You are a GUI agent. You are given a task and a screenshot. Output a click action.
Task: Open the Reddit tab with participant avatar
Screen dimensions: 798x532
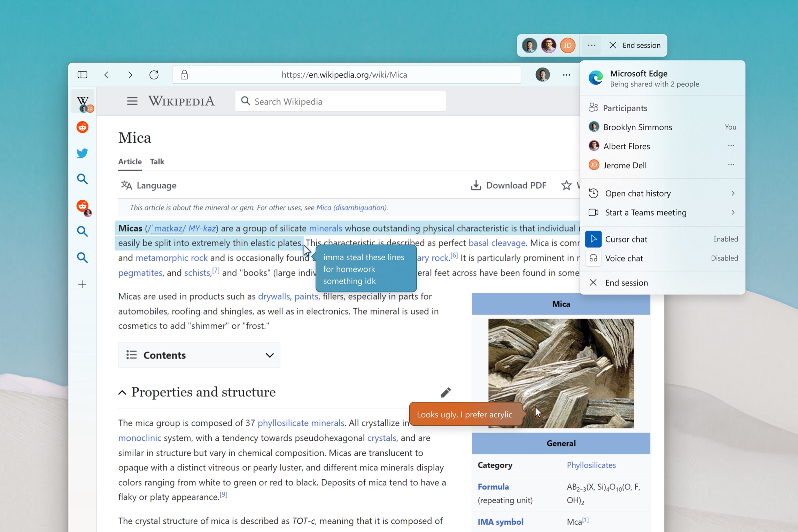pos(84,207)
